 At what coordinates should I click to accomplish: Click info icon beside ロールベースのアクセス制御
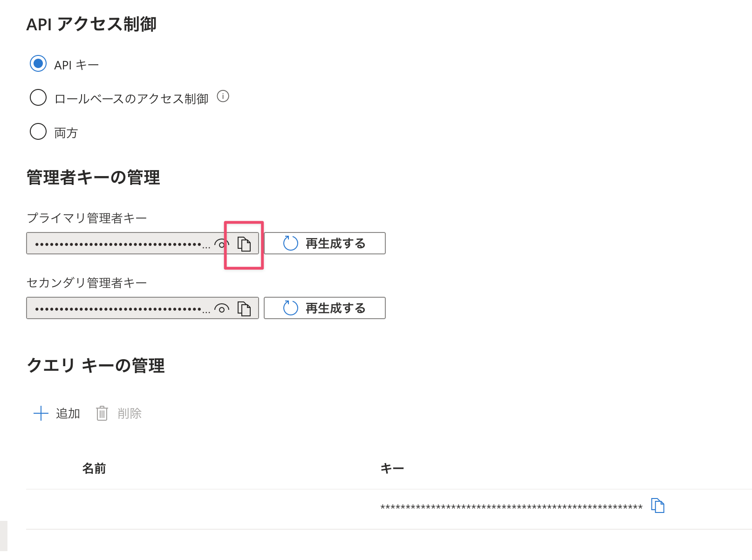point(223,96)
